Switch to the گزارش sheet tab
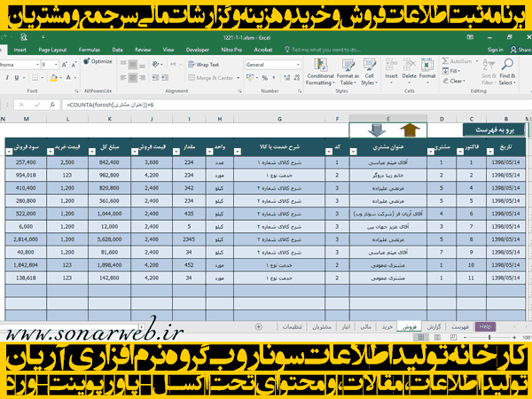 [434, 326]
